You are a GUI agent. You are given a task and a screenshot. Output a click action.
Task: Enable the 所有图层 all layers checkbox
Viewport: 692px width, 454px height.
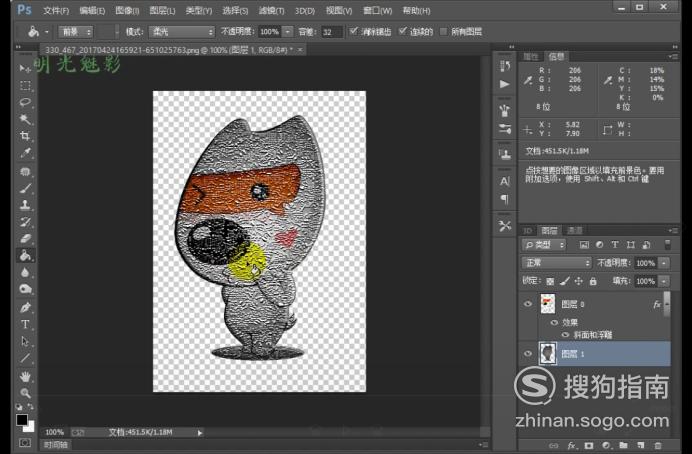444,31
